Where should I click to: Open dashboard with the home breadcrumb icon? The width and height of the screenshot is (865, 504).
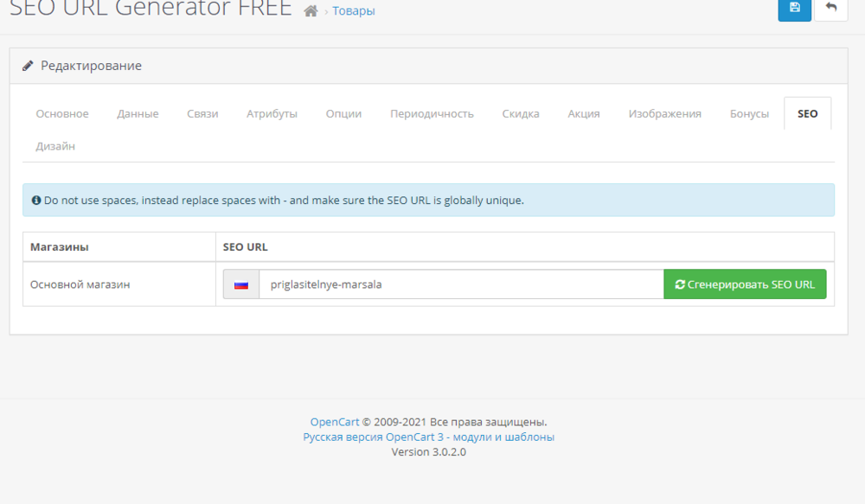pyautogui.click(x=310, y=10)
